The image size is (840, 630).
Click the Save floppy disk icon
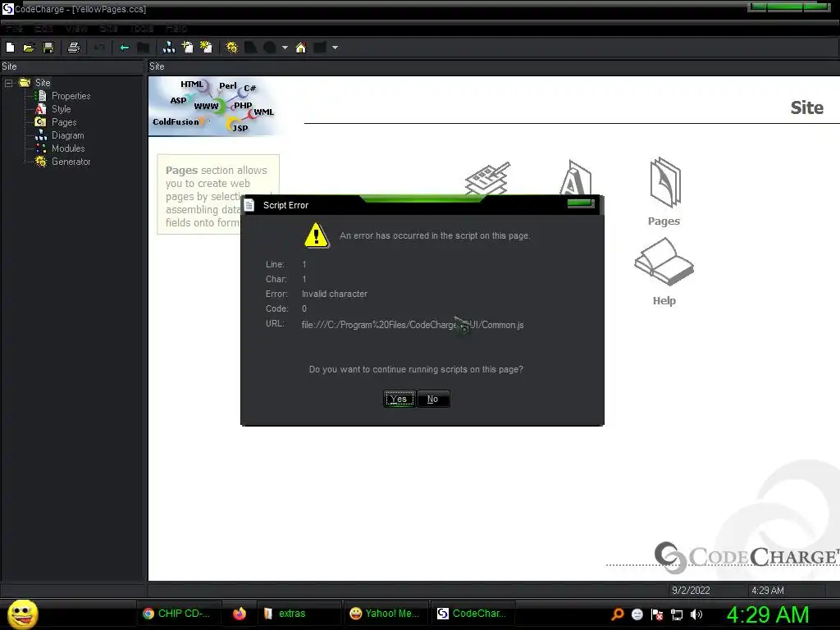tap(48, 48)
